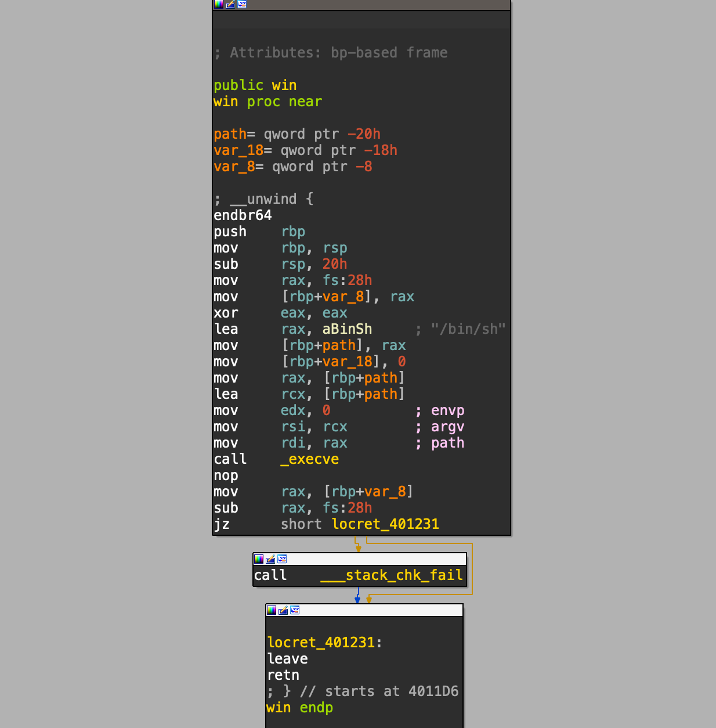This screenshot has height=728, width=716.
Task: Select the 'mov rax, [rbp+var_8]' line
Action: tap(313, 492)
